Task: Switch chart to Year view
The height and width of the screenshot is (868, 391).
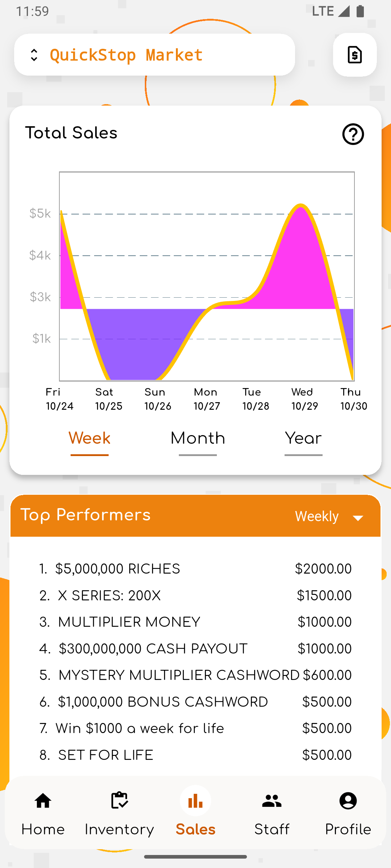Action: coord(303,439)
